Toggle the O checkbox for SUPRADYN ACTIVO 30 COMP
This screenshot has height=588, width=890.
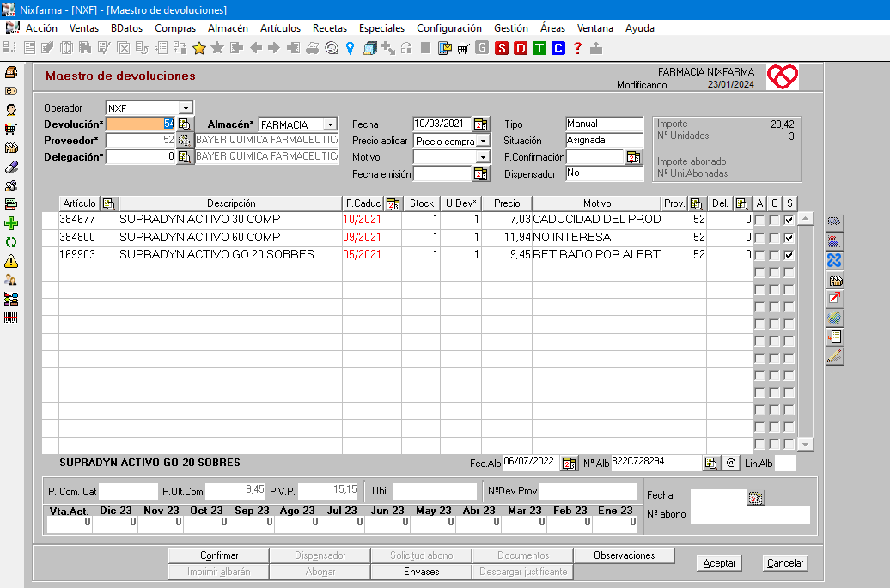point(775,220)
